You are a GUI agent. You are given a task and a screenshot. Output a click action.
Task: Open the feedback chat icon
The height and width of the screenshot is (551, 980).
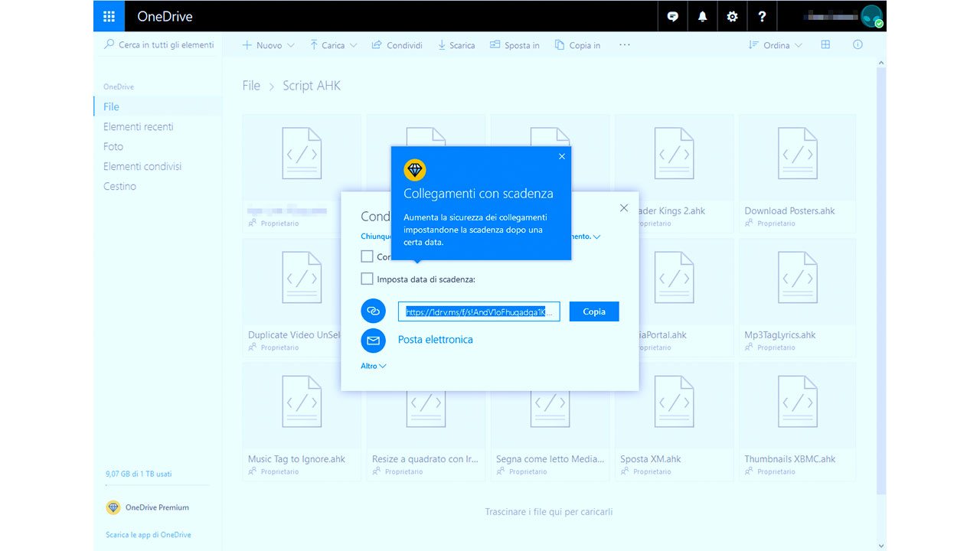tap(672, 16)
